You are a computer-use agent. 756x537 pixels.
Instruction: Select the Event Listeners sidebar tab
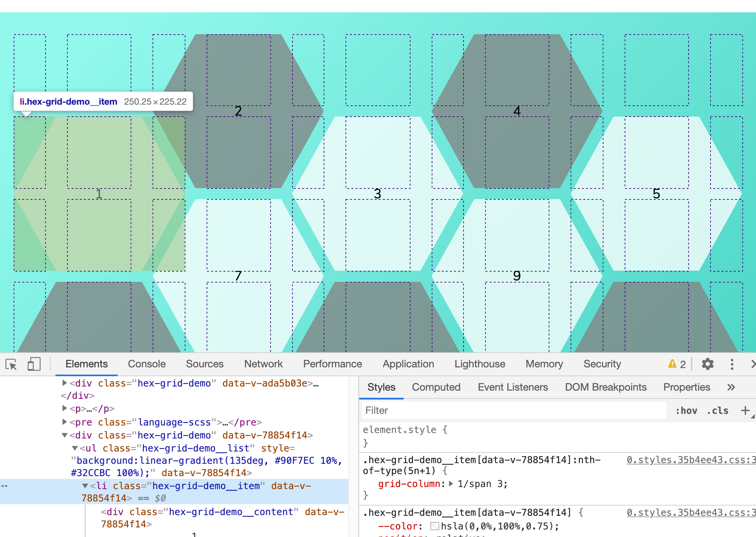pos(513,387)
